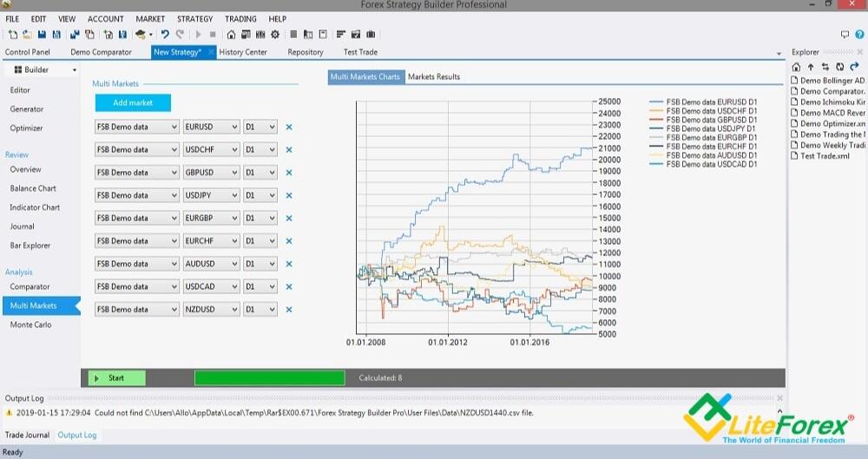
Task: Open the D1 period dropdown for USDJPY
Action: (x=260, y=195)
